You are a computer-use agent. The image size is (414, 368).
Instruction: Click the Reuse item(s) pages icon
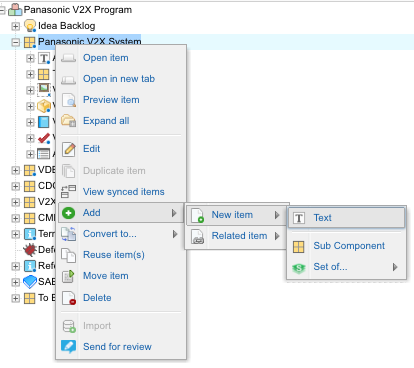(x=69, y=255)
